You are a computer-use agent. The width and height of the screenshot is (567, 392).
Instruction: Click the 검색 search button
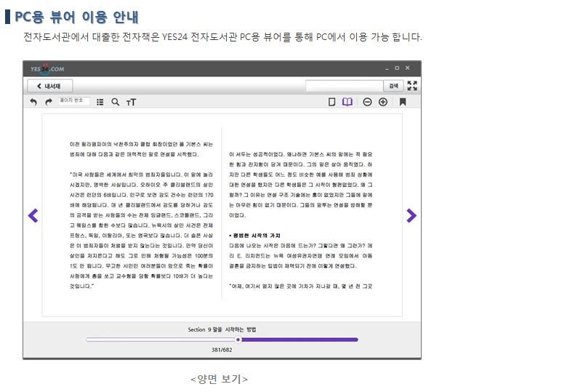click(393, 86)
